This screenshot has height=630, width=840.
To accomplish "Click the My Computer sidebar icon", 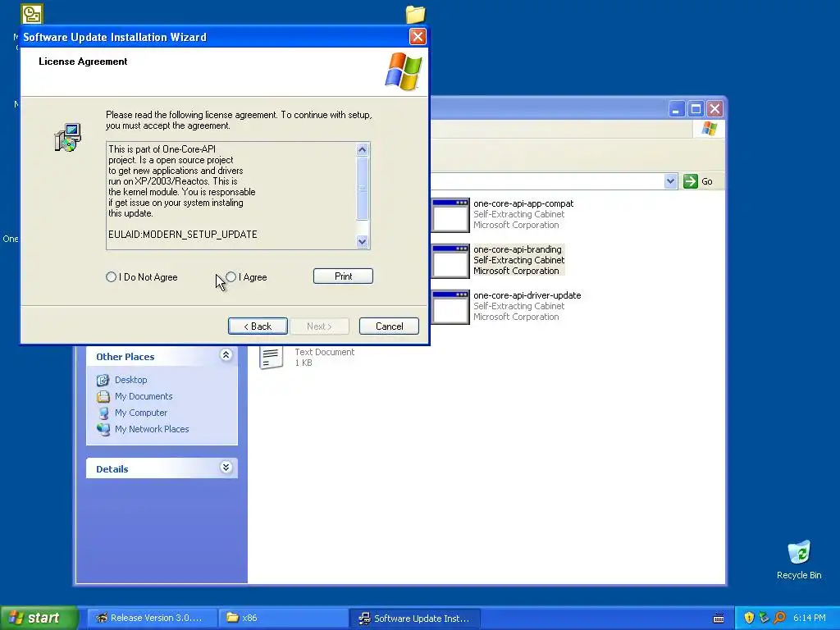I will [103, 413].
